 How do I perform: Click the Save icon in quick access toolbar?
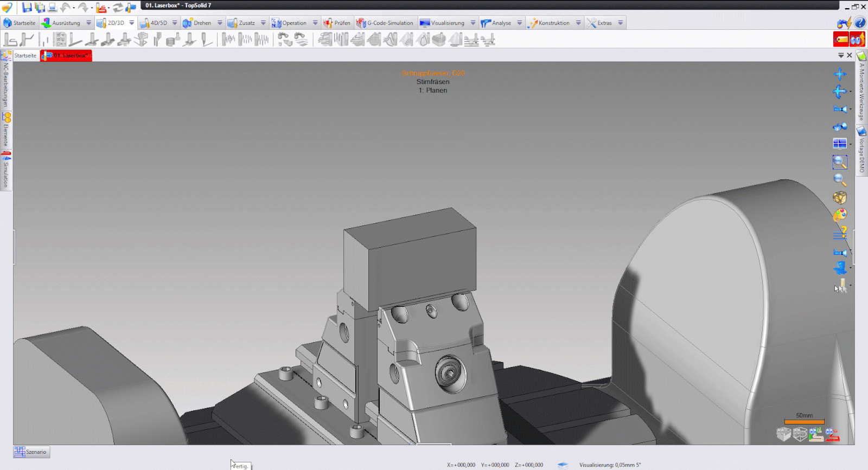[27, 8]
